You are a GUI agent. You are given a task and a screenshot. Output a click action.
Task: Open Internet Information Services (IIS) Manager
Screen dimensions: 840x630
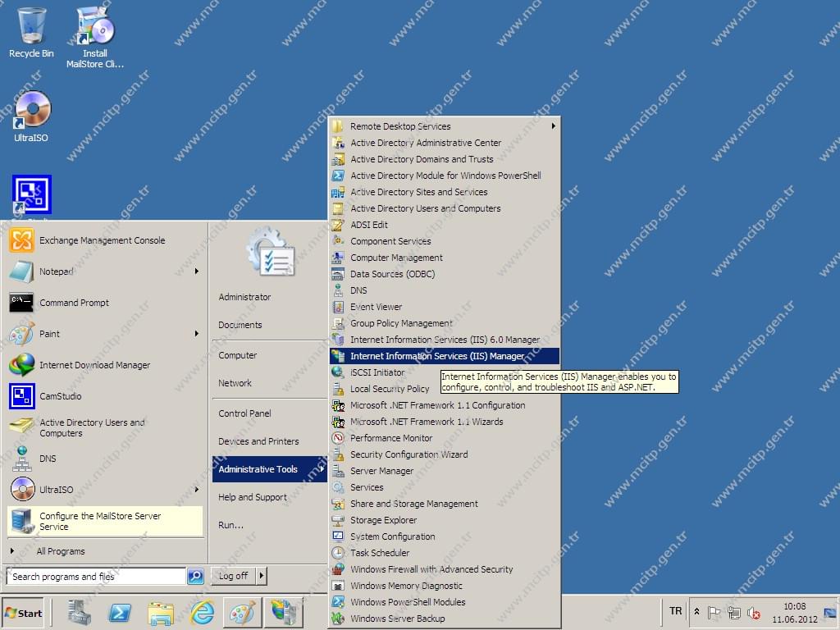pyautogui.click(x=445, y=356)
